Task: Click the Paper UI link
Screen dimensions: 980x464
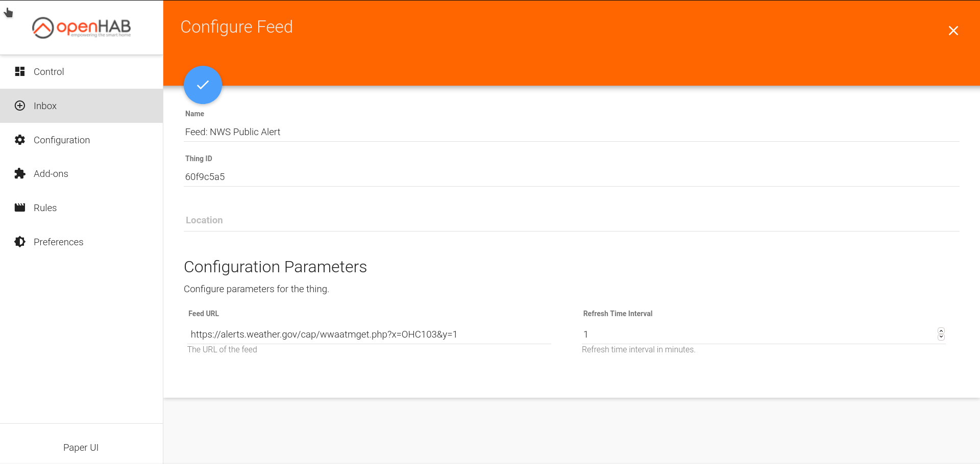Action: pos(81,447)
